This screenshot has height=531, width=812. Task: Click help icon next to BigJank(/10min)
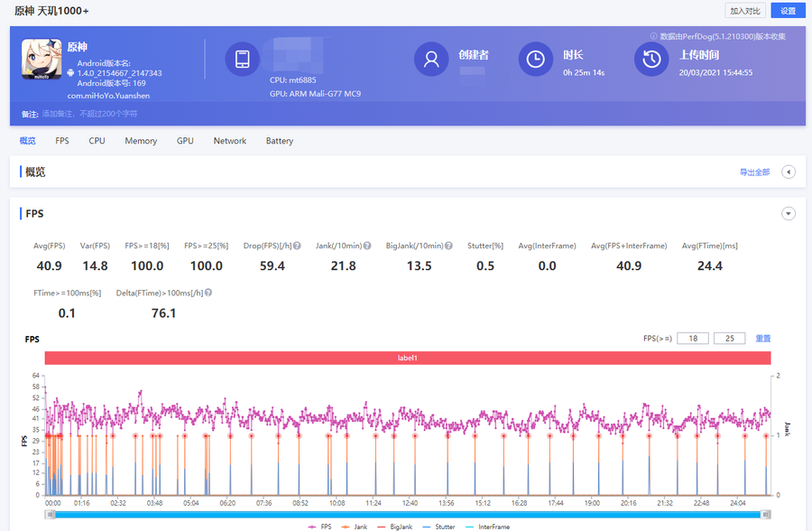point(448,246)
